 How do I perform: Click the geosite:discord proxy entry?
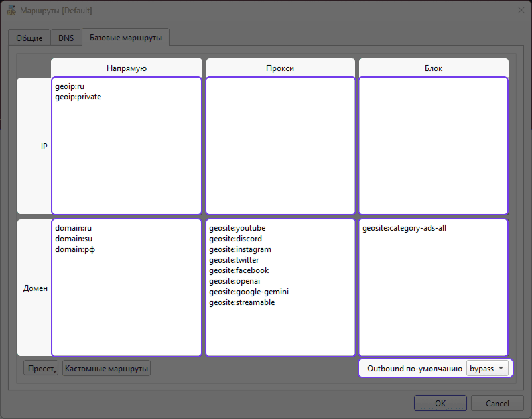(235, 239)
